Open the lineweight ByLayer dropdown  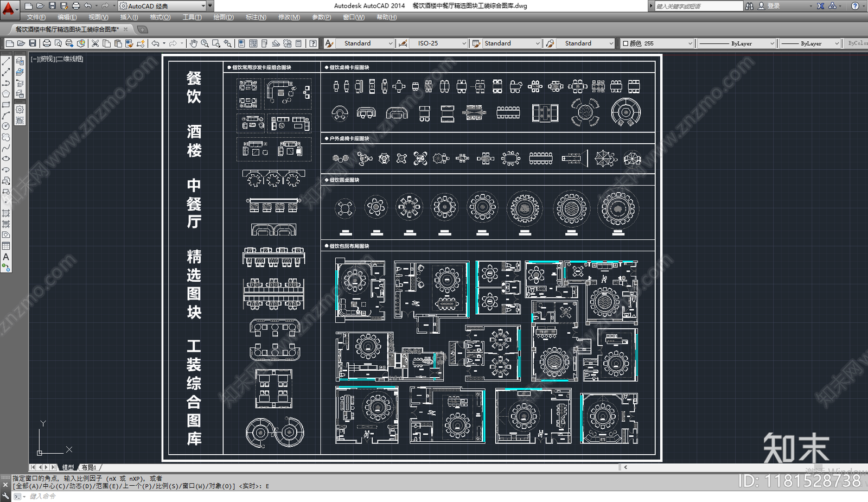click(810, 43)
